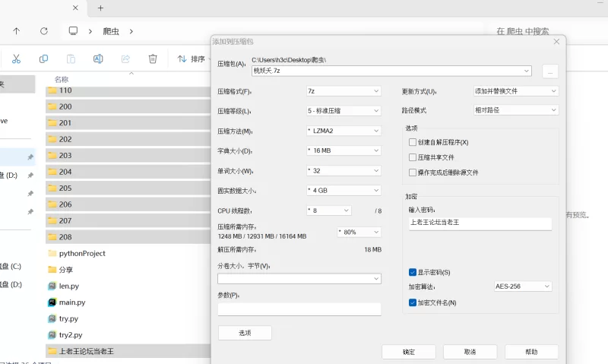Enable the 创建自释放程序(X) checkbox
The width and height of the screenshot is (608, 364).
pyautogui.click(x=412, y=142)
